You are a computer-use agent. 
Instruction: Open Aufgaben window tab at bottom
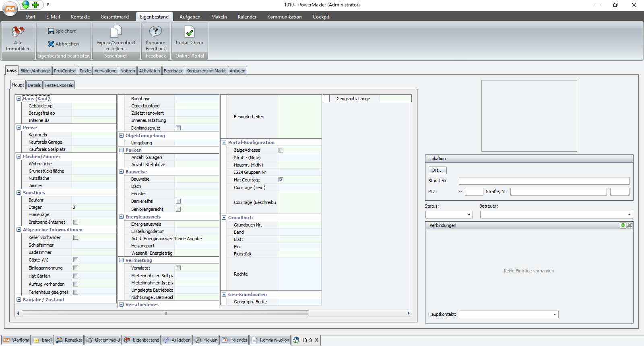[177, 340]
